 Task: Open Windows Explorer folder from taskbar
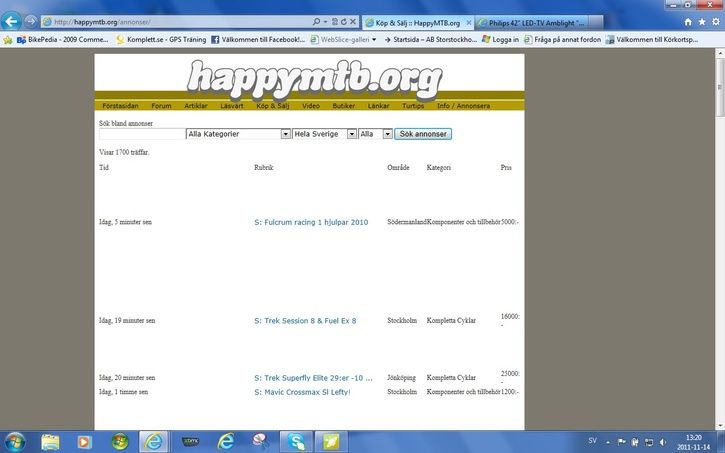tap(51, 441)
